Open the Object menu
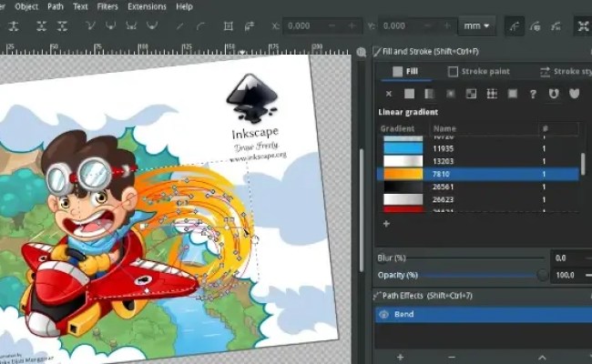Viewport: 592px width, 364px height. coord(26,6)
